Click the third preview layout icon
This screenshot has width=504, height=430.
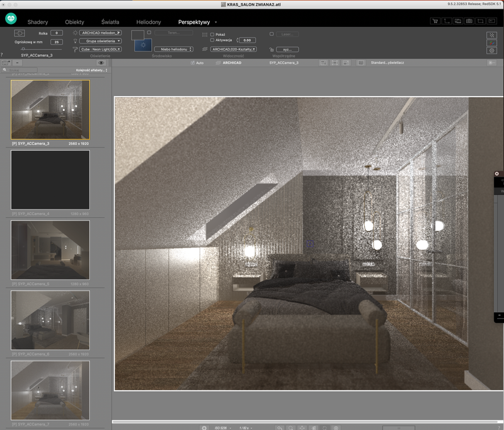tap(346, 62)
